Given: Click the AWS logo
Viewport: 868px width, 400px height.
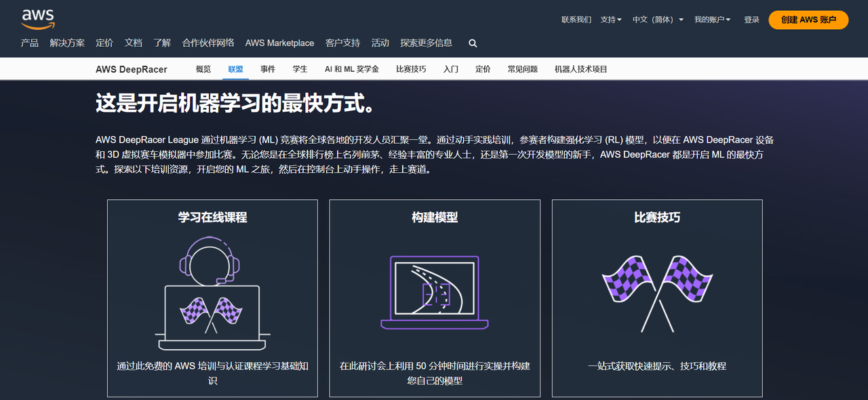Looking at the screenshot, I should (x=37, y=19).
